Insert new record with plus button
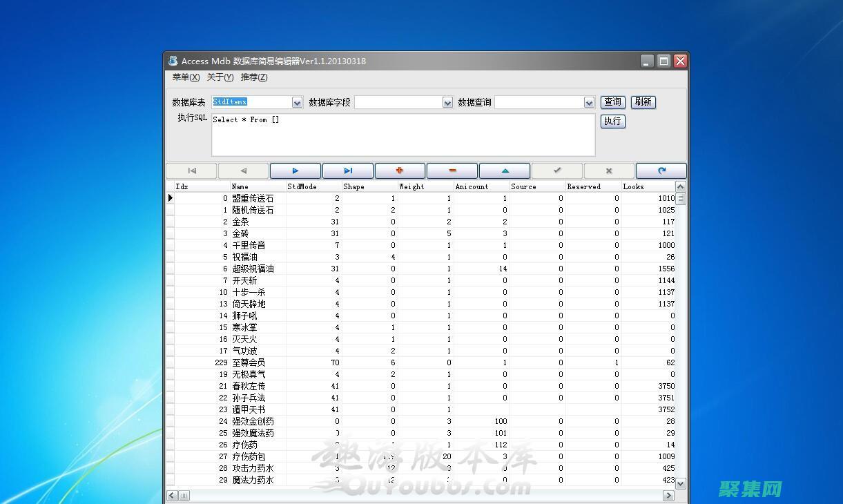Viewport: 843px width, 504px height. pos(400,171)
